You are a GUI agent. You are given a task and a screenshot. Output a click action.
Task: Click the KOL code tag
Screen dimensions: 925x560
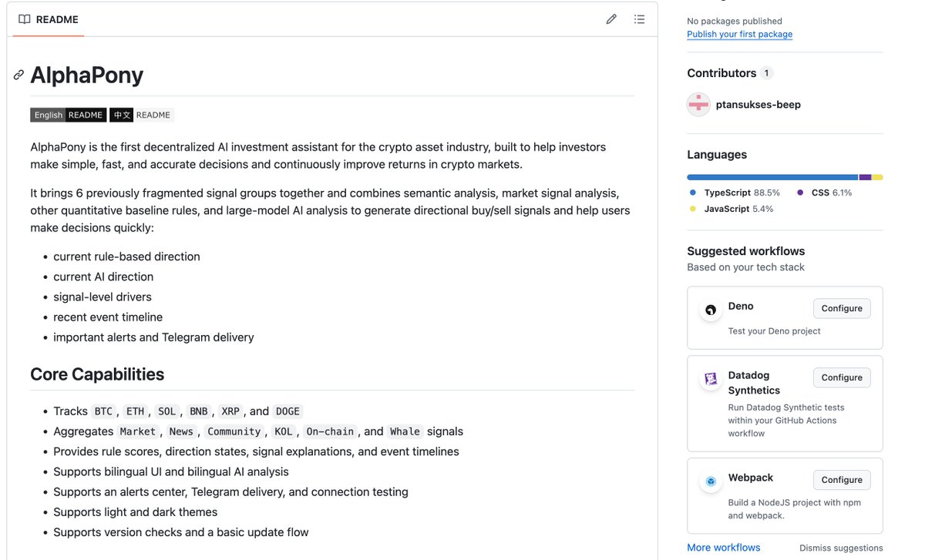pos(284,431)
